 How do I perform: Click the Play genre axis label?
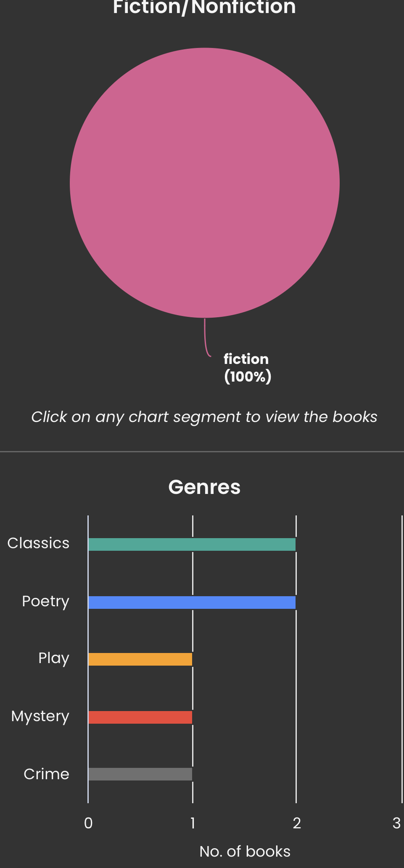tap(53, 658)
